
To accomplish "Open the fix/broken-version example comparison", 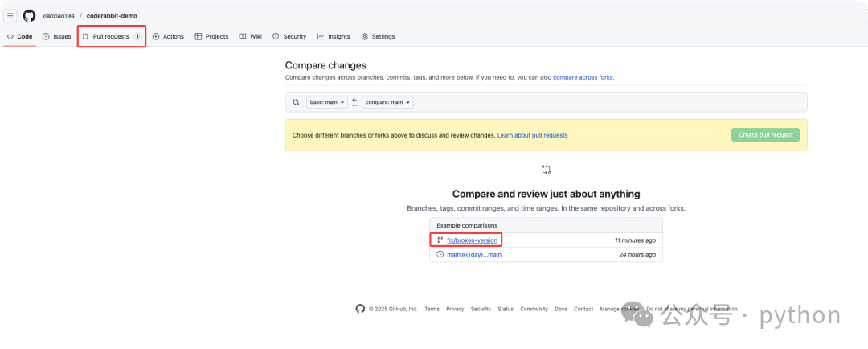I will pos(473,240).
